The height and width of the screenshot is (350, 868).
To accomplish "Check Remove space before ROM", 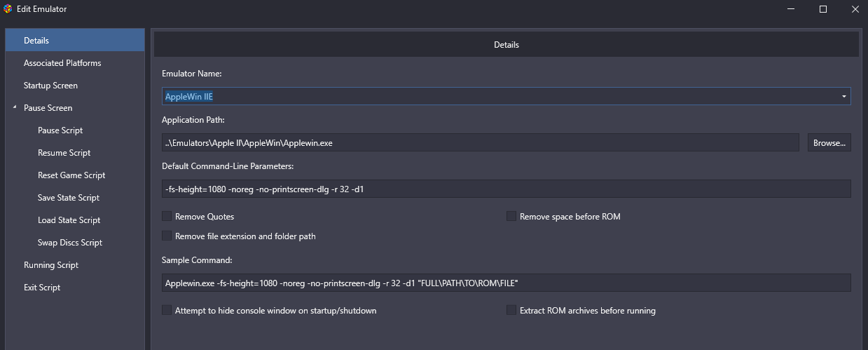I will pyautogui.click(x=511, y=217).
